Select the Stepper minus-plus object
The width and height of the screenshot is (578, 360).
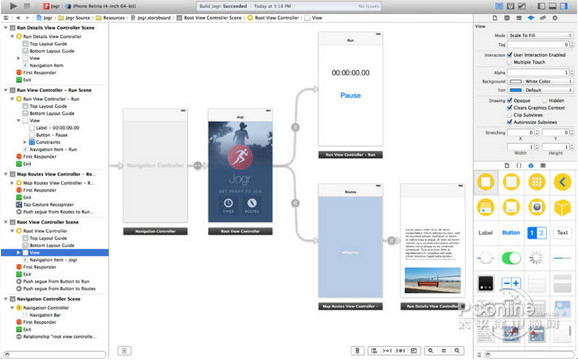(x=511, y=283)
